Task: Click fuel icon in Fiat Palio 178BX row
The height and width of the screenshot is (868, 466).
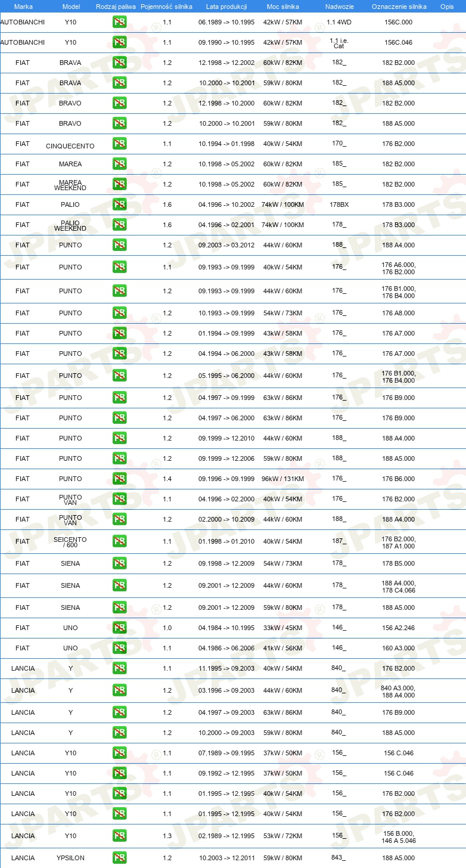Action: click(119, 204)
